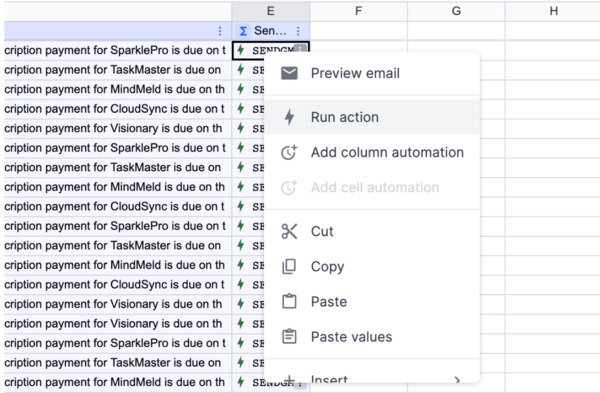
Task: Select column H letter header
Action: pyautogui.click(x=553, y=11)
